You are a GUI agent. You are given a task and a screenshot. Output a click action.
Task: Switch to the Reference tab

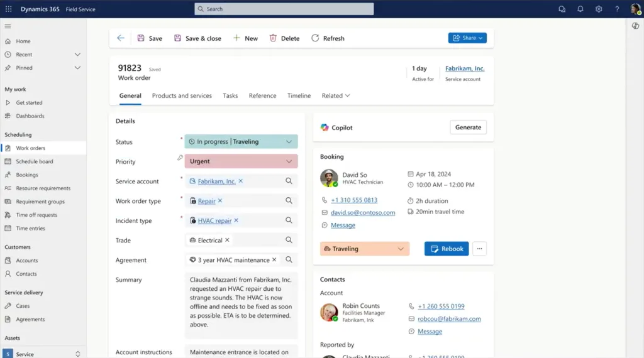tap(262, 95)
